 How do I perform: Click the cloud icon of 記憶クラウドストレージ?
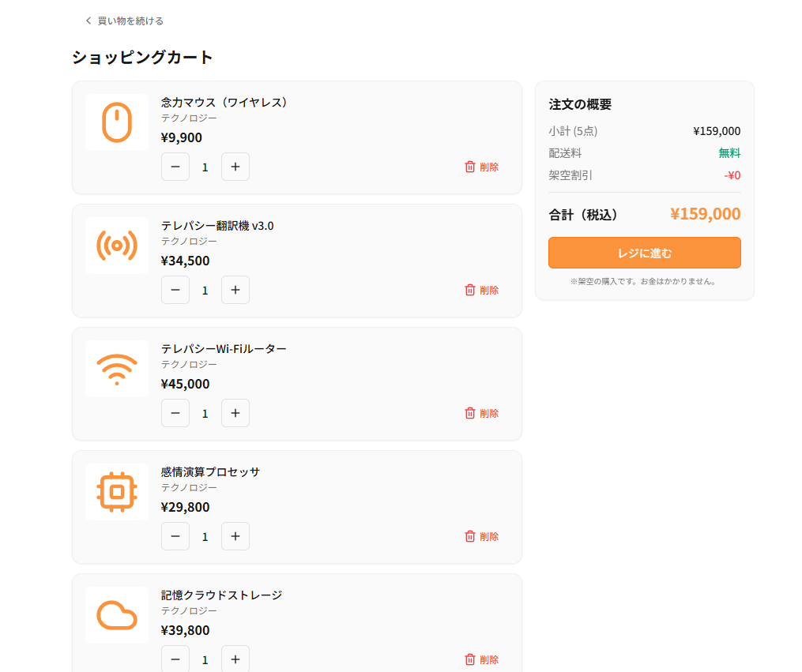(116, 614)
